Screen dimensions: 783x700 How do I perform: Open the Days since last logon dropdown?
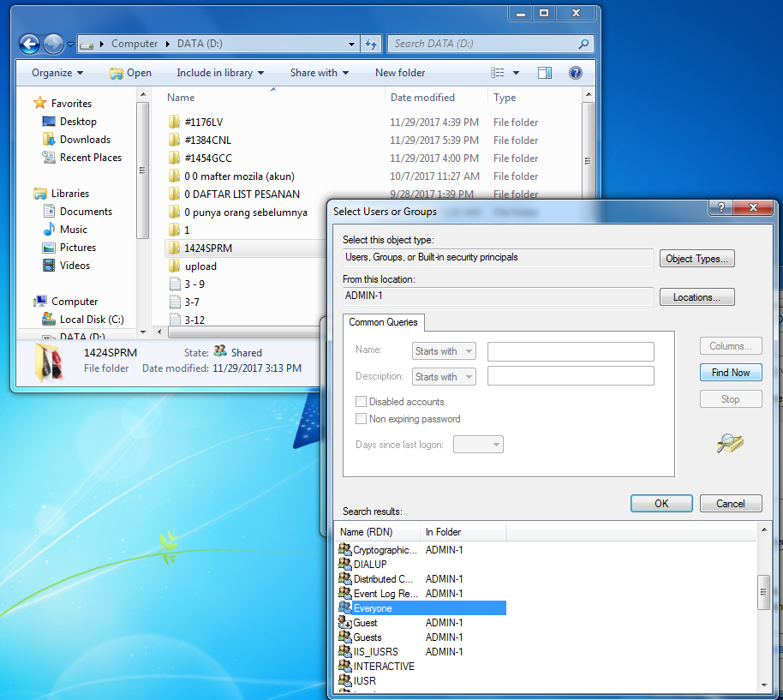pos(478,445)
